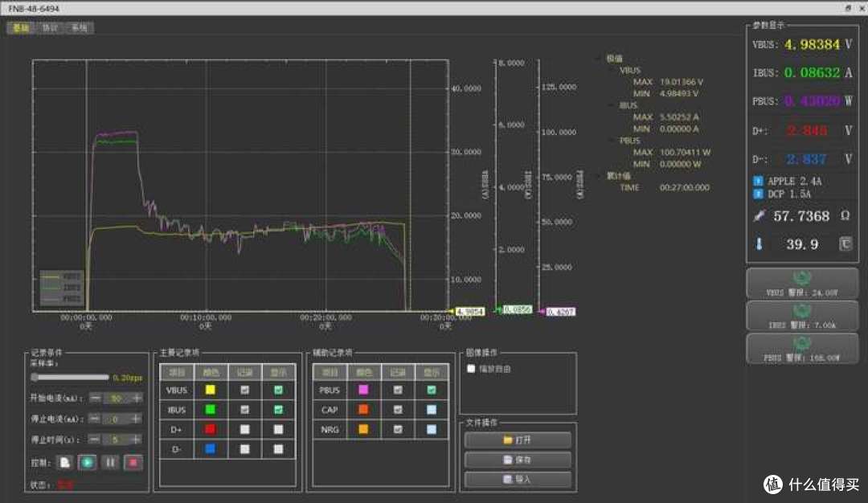The width and height of the screenshot is (868, 503).
Task: Switch to the second top tab
Action: click(x=50, y=27)
